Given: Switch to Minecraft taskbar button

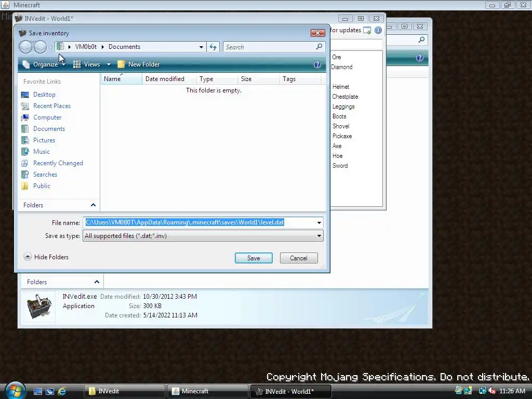Looking at the screenshot, I should coord(208,391).
